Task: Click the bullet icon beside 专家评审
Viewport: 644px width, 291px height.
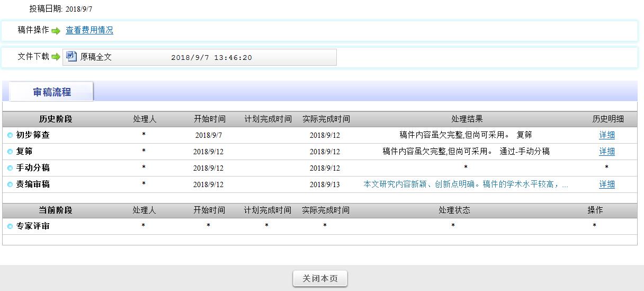Action: (x=10, y=227)
